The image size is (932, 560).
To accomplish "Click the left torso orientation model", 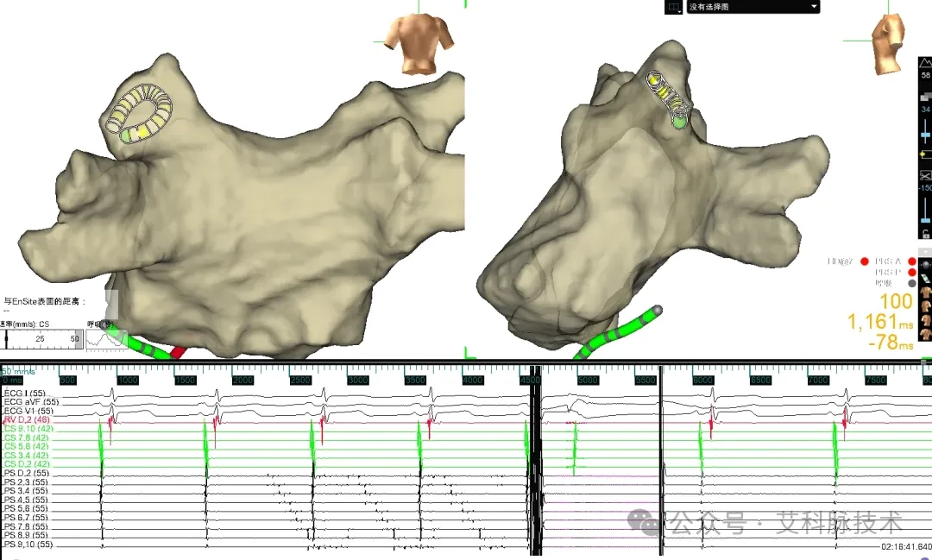I will click(x=419, y=43).
